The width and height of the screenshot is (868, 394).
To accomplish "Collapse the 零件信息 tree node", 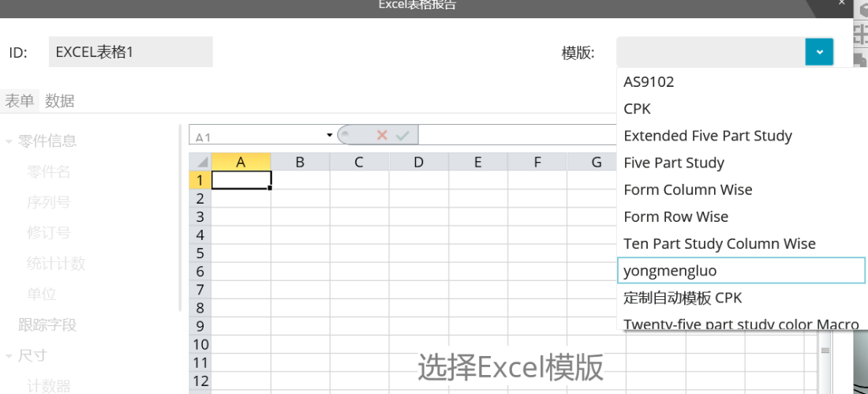I will [x=9, y=142].
